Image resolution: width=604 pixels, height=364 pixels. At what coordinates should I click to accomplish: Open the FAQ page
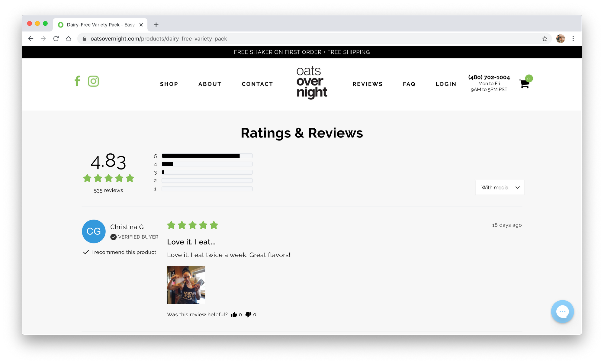[x=409, y=84]
